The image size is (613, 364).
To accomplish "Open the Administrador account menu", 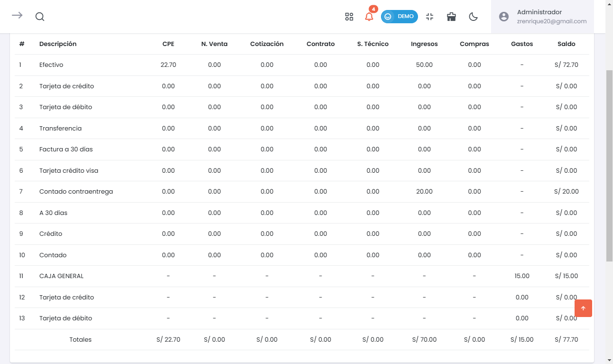I will click(539, 12).
